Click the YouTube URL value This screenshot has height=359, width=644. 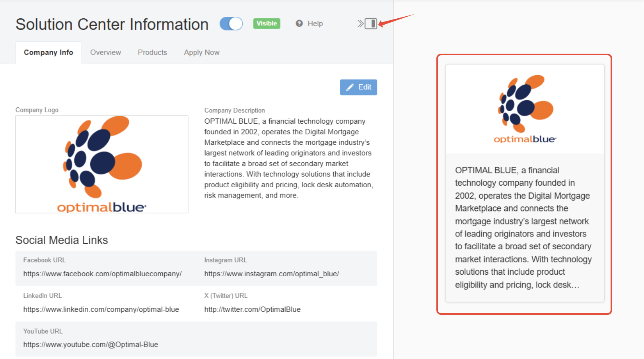[x=91, y=345]
